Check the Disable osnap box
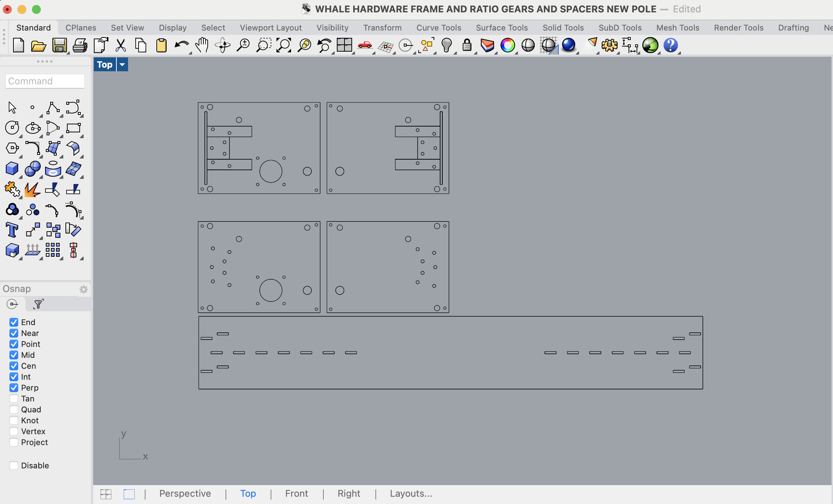This screenshot has width=833, height=504. 14,465
